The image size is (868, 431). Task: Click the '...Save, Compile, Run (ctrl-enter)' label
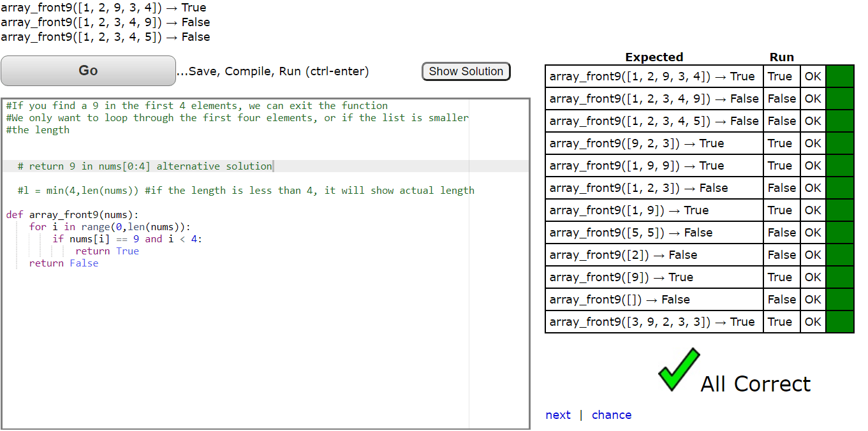tap(273, 71)
